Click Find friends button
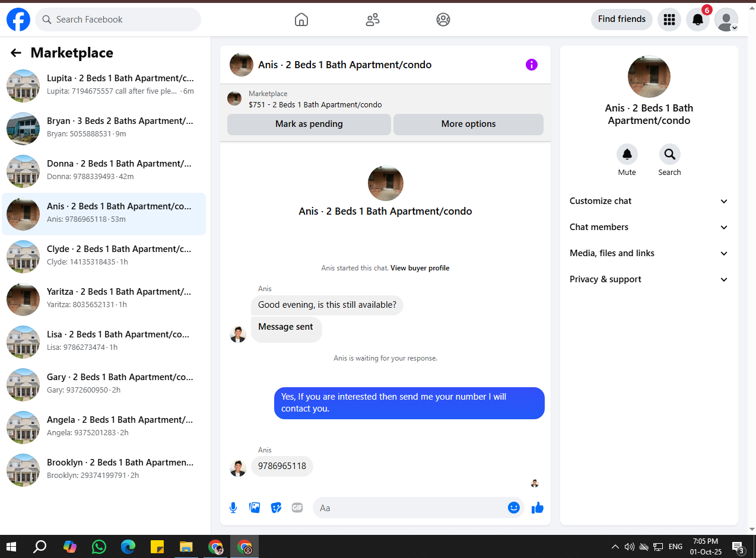The width and height of the screenshot is (756, 558). pyautogui.click(x=622, y=20)
